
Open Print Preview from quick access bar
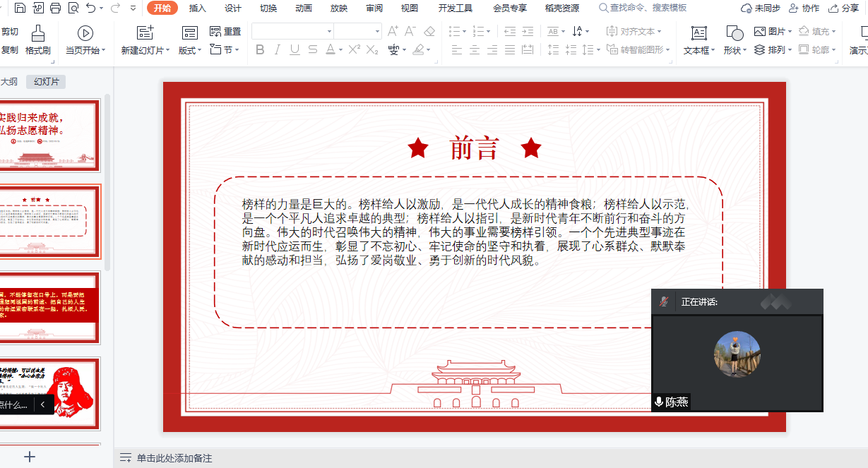(73, 8)
